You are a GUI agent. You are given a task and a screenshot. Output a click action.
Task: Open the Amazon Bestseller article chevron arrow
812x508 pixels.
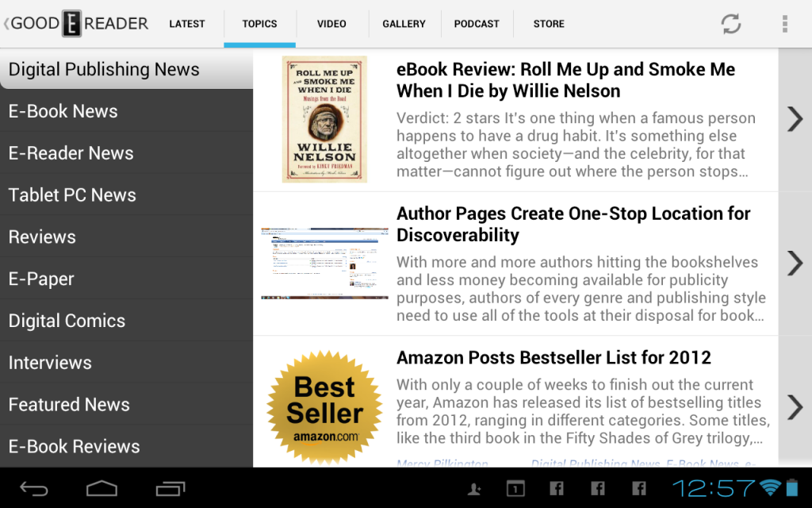click(795, 407)
